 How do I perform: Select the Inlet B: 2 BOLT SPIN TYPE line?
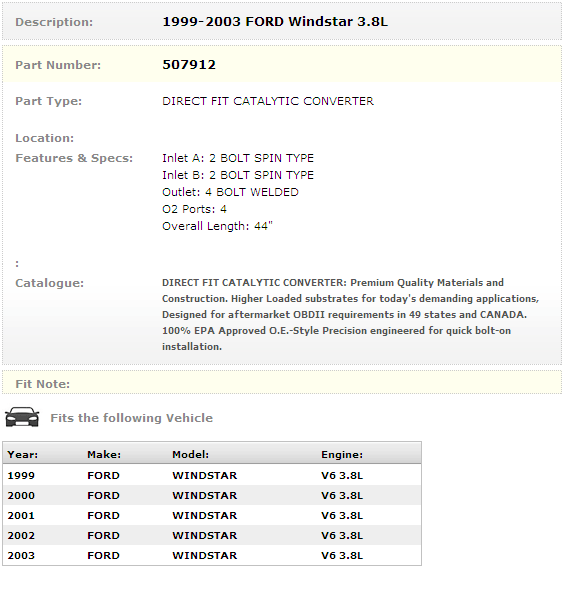coord(238,175)
